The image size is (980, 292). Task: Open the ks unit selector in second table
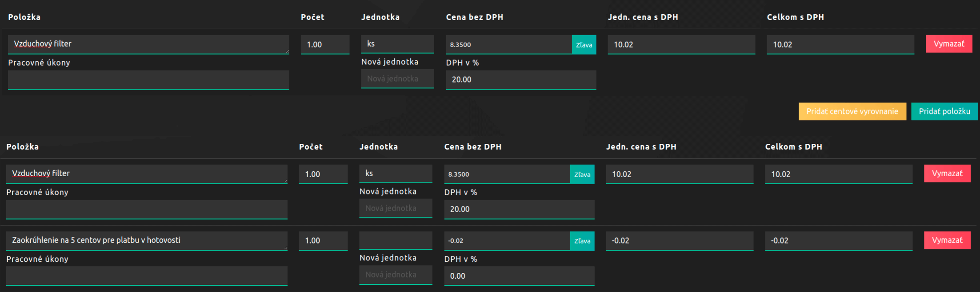tap(396, 174)
